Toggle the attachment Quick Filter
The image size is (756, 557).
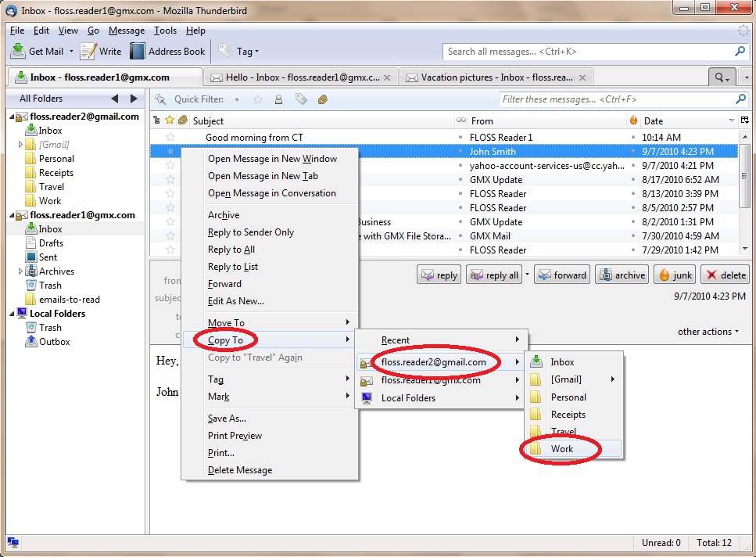click(x=321, y=99)
